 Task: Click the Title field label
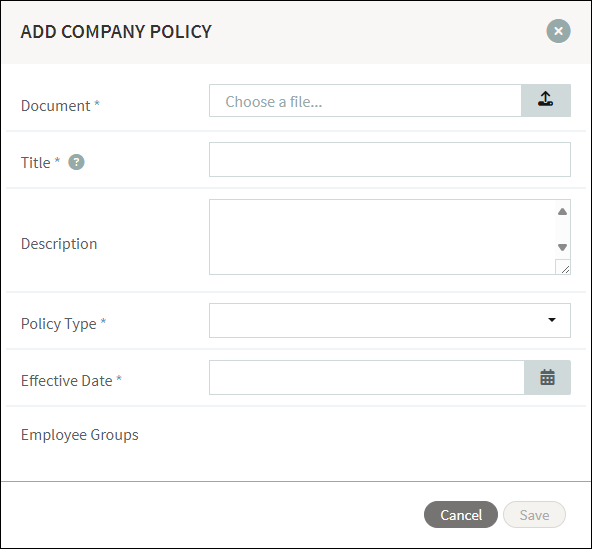tap(40, 163)
